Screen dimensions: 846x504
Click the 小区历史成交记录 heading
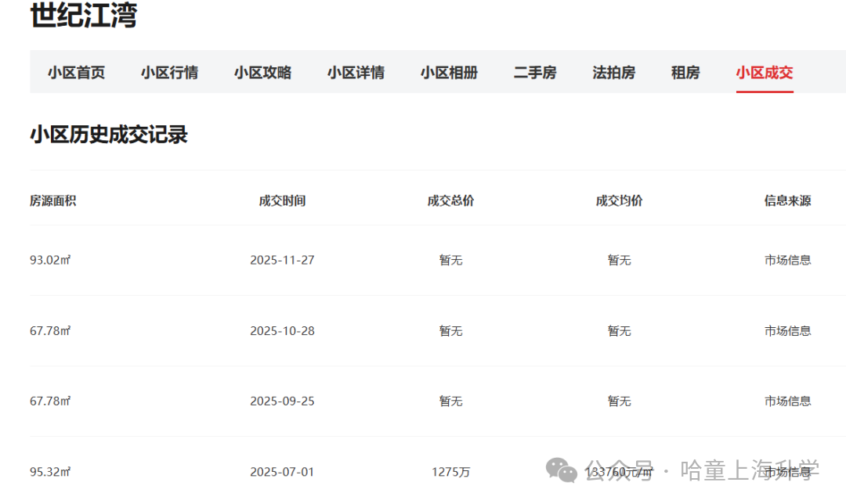109,135
